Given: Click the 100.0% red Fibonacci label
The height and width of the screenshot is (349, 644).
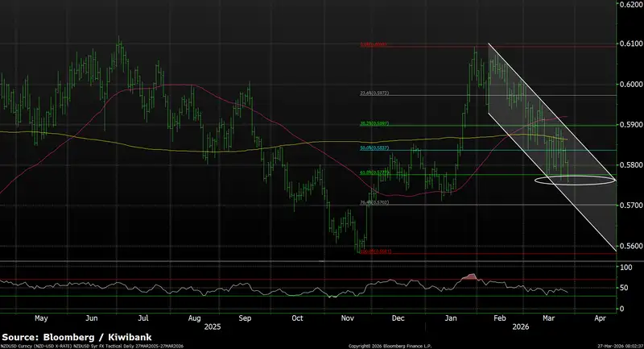Looking at the screenshot, I should click(x=376, y=251).
